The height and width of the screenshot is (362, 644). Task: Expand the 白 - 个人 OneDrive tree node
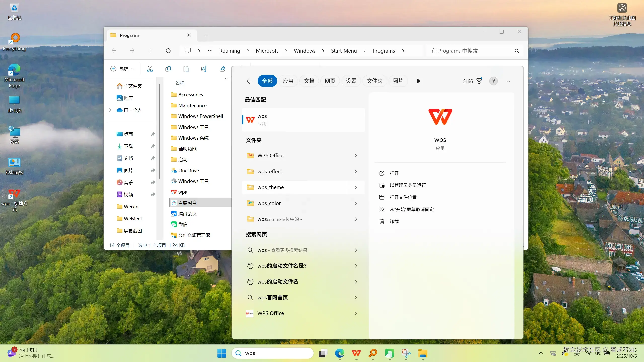(110, 110)
